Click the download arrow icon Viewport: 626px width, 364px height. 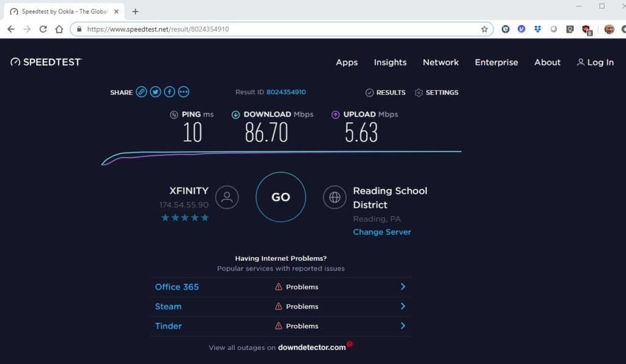point(235,115)
